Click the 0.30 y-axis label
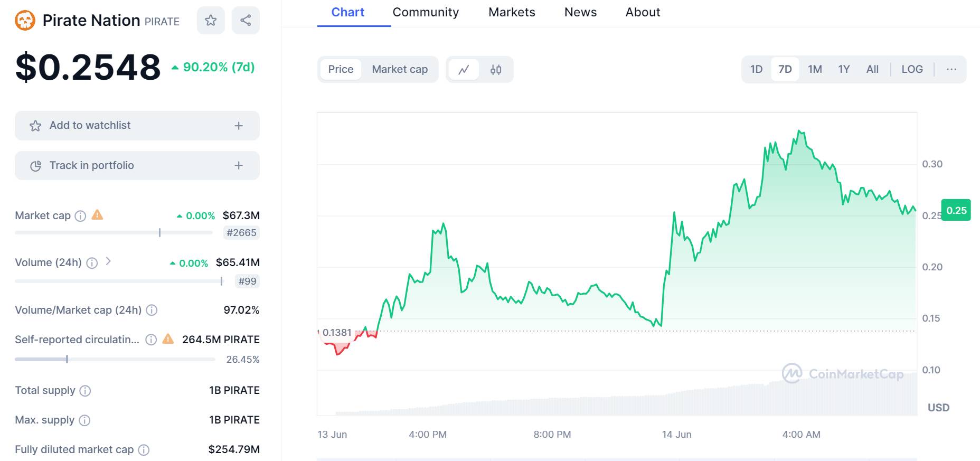The image size is (980, 461). pos(932,164)
